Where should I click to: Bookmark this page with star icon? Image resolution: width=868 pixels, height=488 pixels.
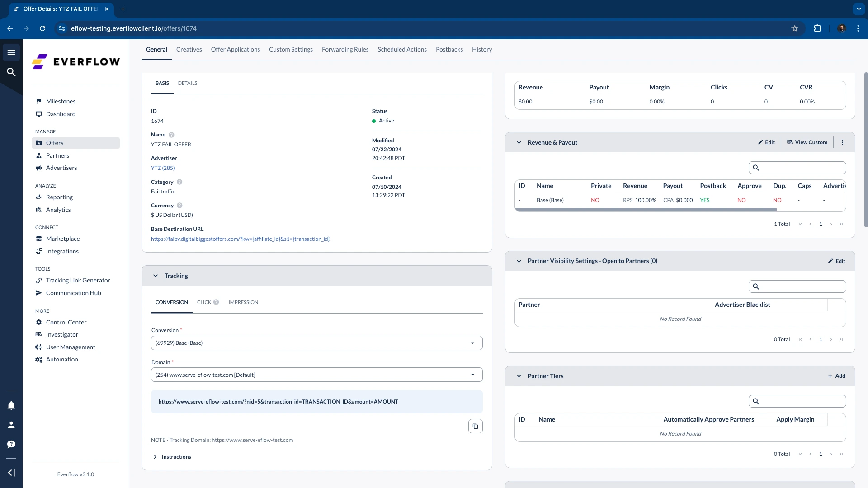(795, 28)
